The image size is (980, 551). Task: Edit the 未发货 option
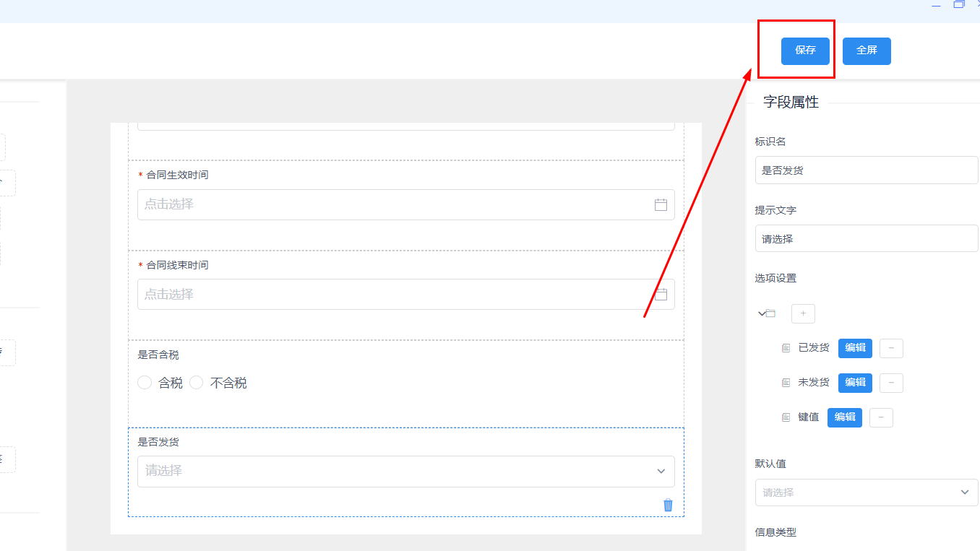(x=855, y=383)
